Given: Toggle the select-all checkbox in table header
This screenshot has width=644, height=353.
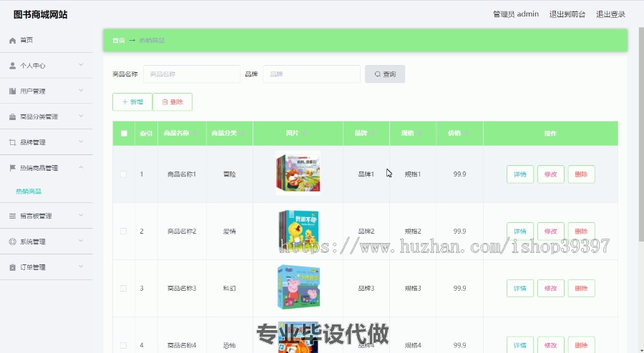Looking at the screenshot, I should (x=124, y=133).
